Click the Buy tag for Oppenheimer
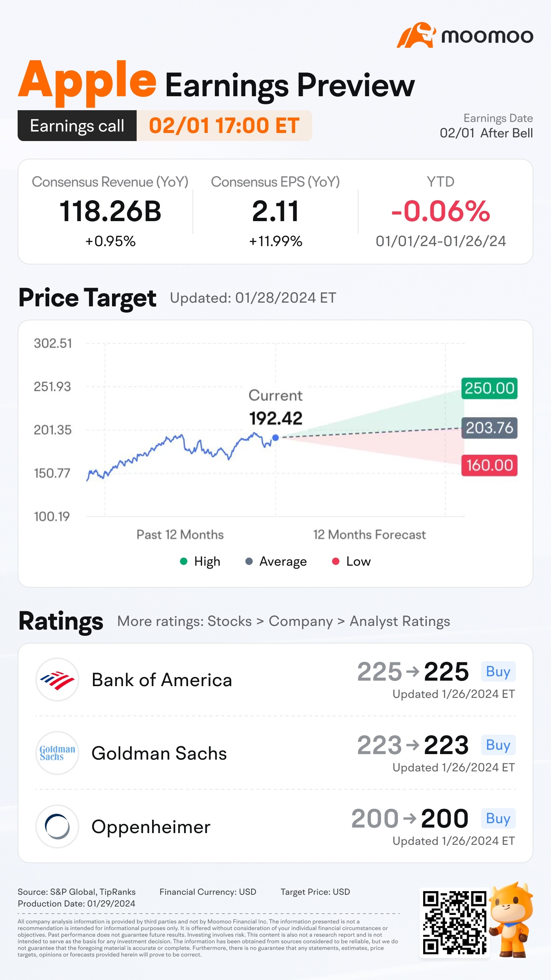This screenshot has width=551, height=980. (x=498, y=819)
